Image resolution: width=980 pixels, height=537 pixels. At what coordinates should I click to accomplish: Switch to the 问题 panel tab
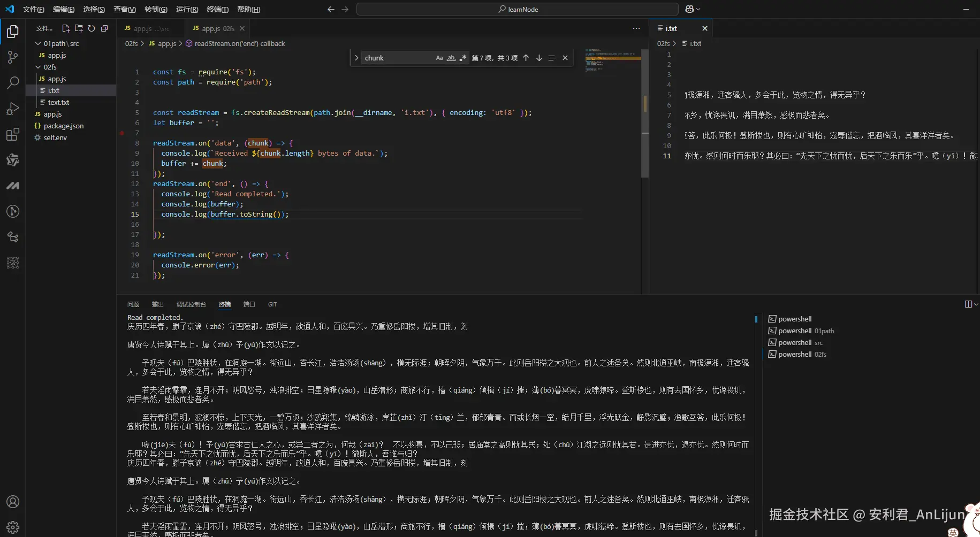click(x=133, y=304)
